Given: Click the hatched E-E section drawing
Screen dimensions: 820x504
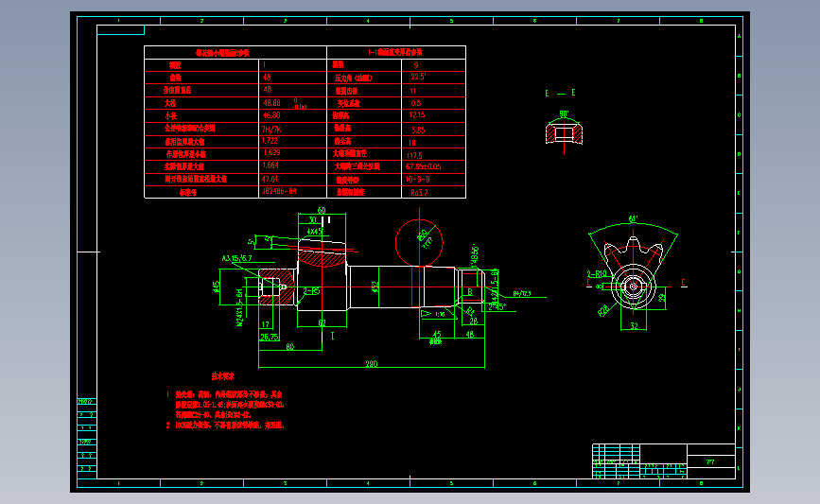Looking at the screenshot, I should [x=564, y=132].
